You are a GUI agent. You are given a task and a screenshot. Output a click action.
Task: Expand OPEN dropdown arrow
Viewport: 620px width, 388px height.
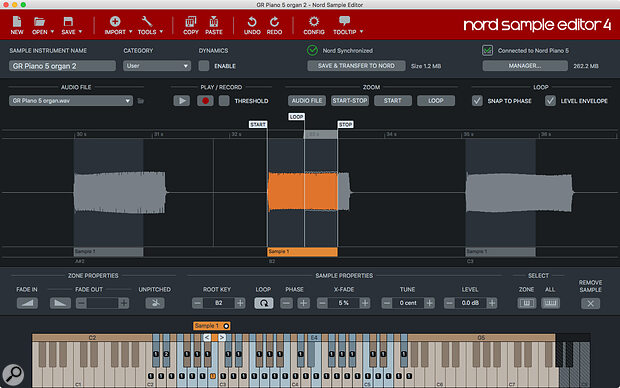[52, 32]
